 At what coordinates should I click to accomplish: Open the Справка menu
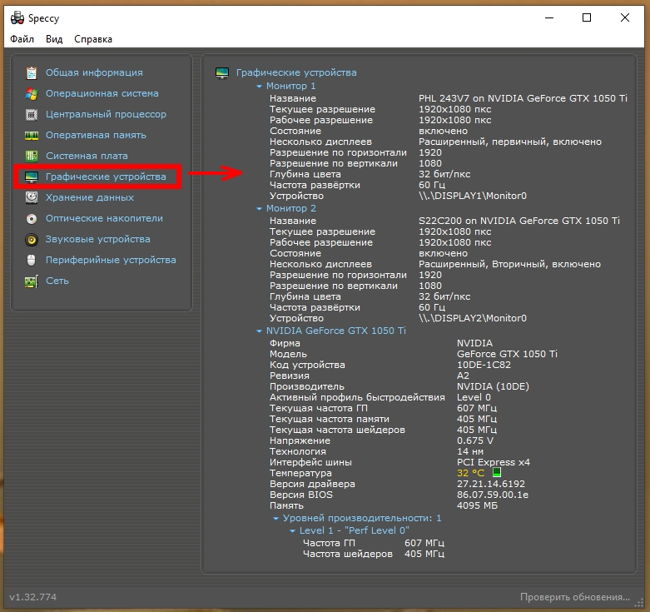[93, 39]
